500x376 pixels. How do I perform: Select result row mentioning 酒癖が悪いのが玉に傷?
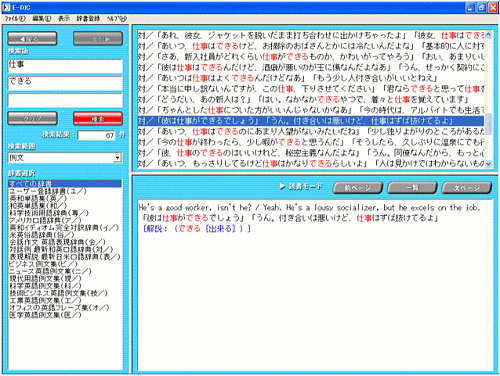point(311,67)
